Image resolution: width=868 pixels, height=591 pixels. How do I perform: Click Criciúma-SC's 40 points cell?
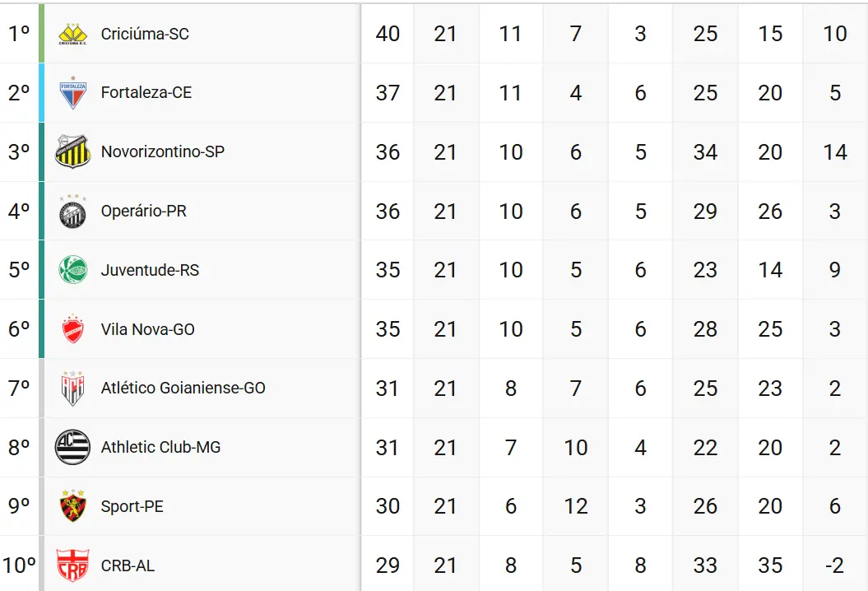click(x=388, y=34)
